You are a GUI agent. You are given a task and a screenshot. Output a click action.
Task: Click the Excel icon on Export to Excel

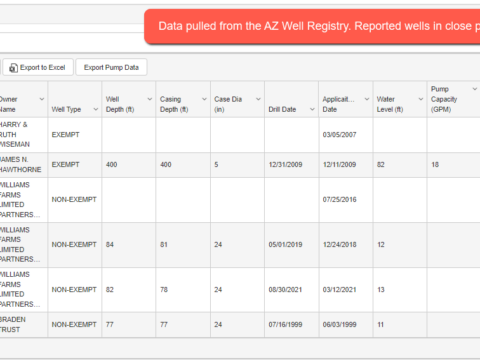[x=13, y=68]
